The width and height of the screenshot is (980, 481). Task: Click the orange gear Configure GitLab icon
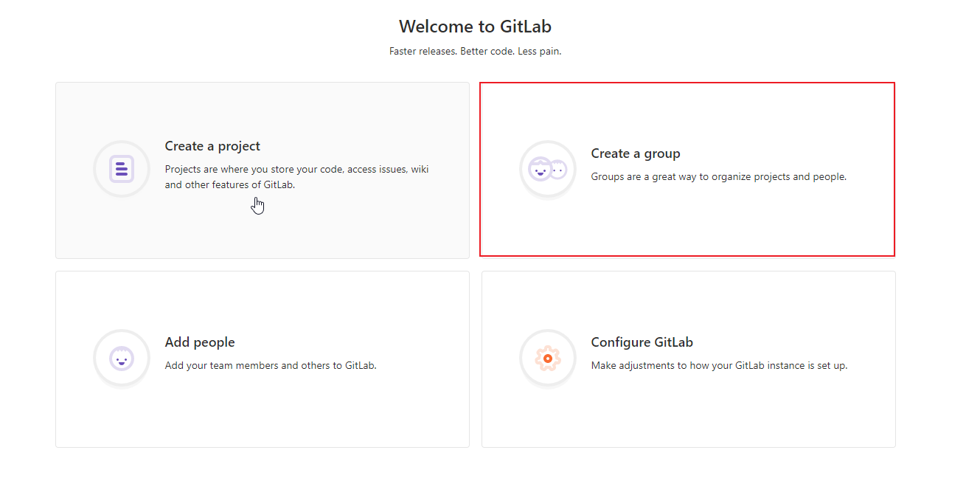[x=548, y=359]
